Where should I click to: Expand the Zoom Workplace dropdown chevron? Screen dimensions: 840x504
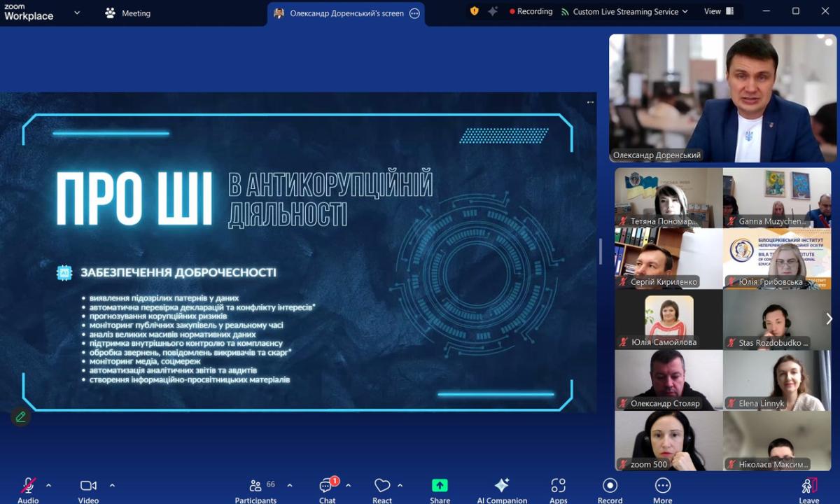click(x=77, y=13)
